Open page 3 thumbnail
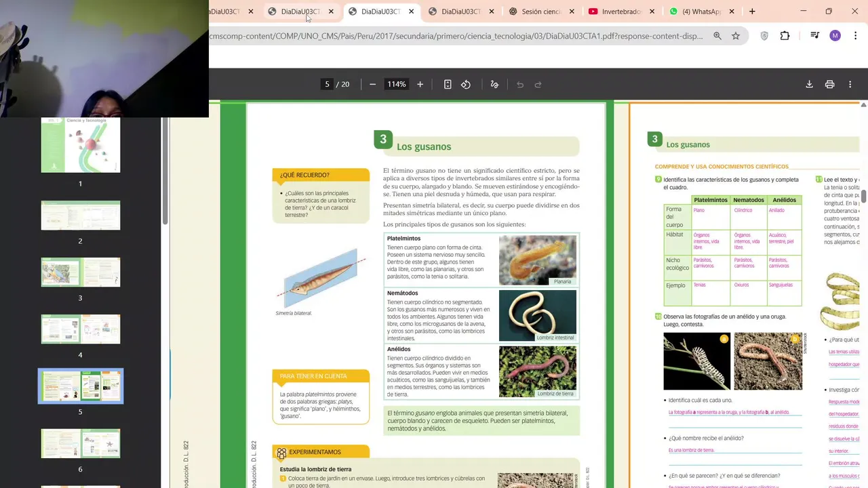This screenshot has width=868, height=488. pos(81,272)
